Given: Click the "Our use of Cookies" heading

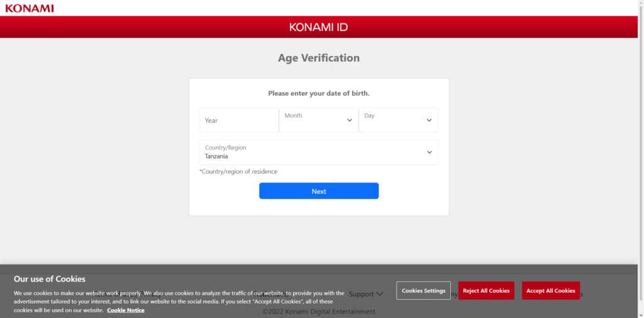Looking at the screenshot, I should 50,279.
